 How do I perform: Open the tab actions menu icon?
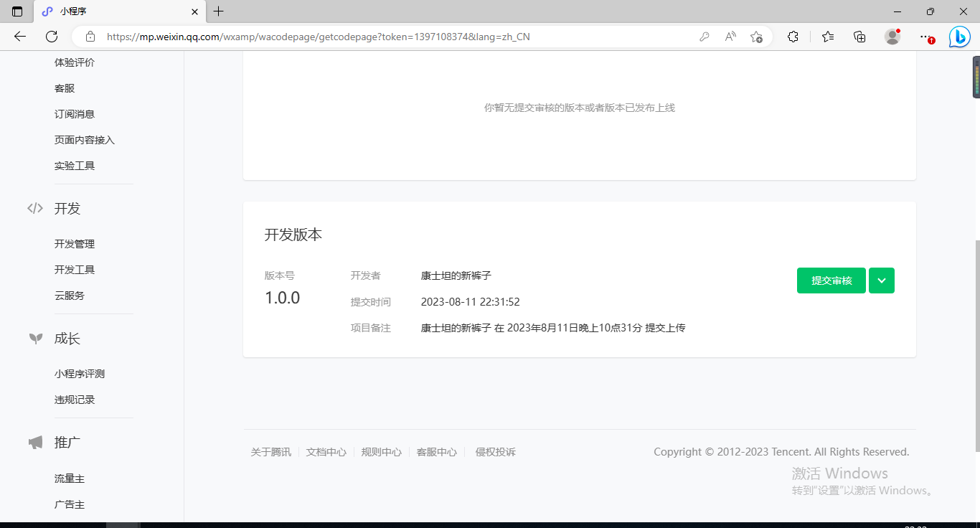coord(17,11)
